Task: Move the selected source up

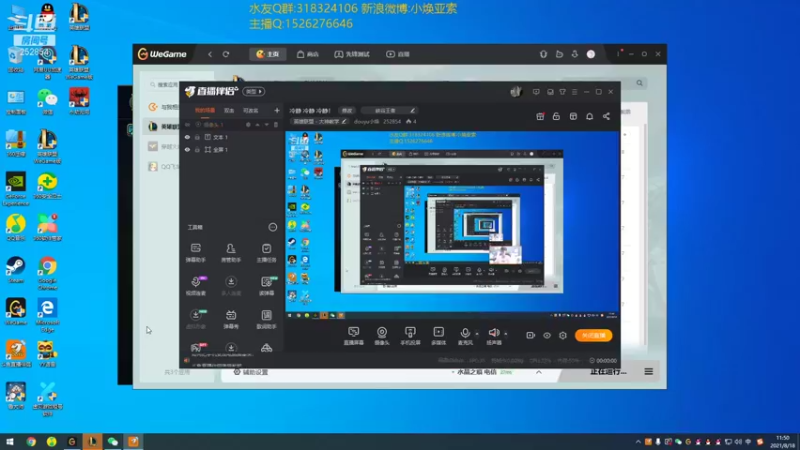Action: pyautogui.click(x=258, y=124)
